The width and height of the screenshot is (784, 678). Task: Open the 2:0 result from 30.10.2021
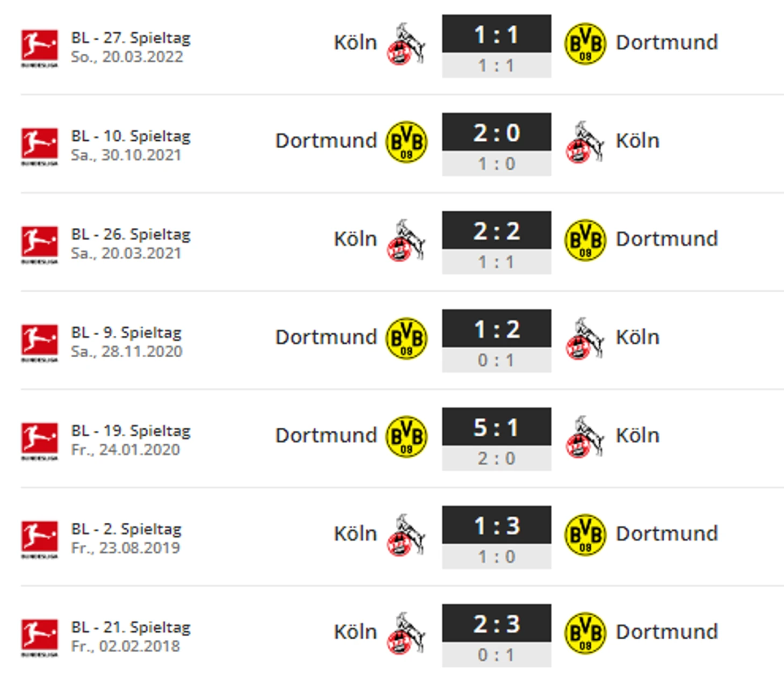496,144
